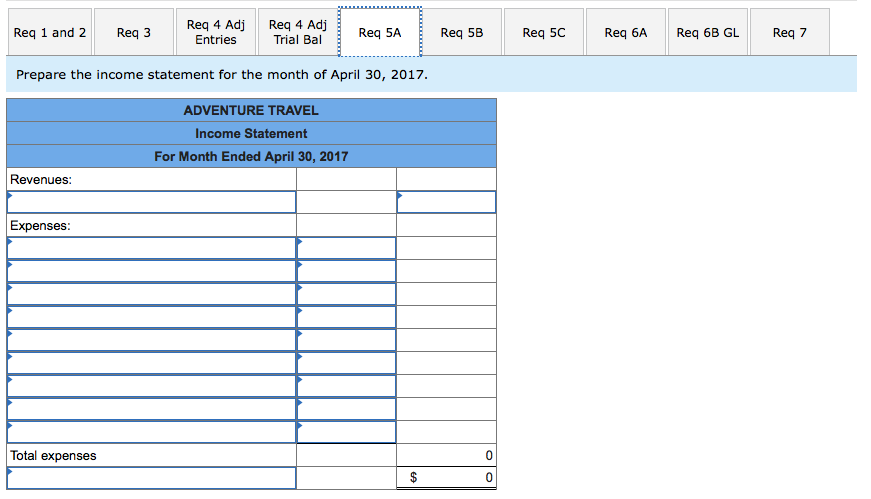Screen dimensions: 871x499
Task: Open the Req 6B GL tab
Action: (708, 32)
